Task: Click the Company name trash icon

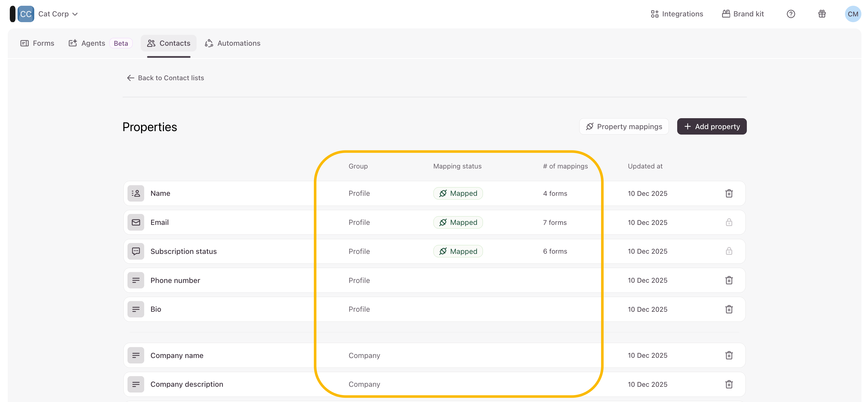Action: coord(728,355)
